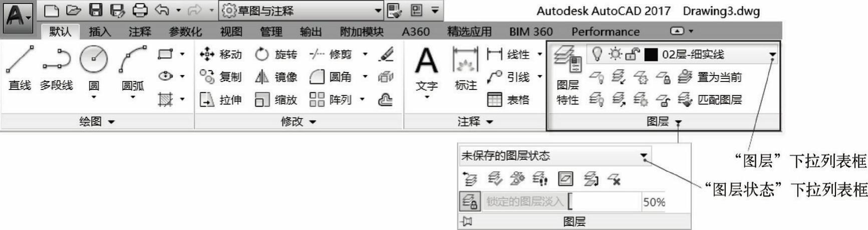Click the 匹配图层 match layer button
The width and height of the screenshot is (868, 230).
(710, 99)
